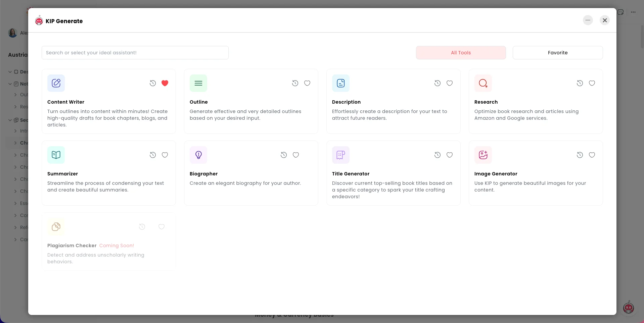Screen dimensions: 644x323
Task: Select the Image Generator icon
Action: pos(483,155)
